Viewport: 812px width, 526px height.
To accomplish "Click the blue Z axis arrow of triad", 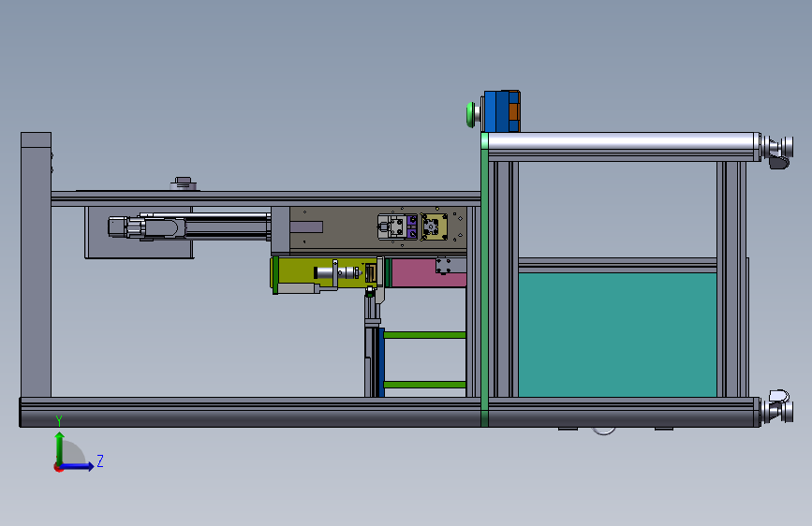I will coord(78,466).
